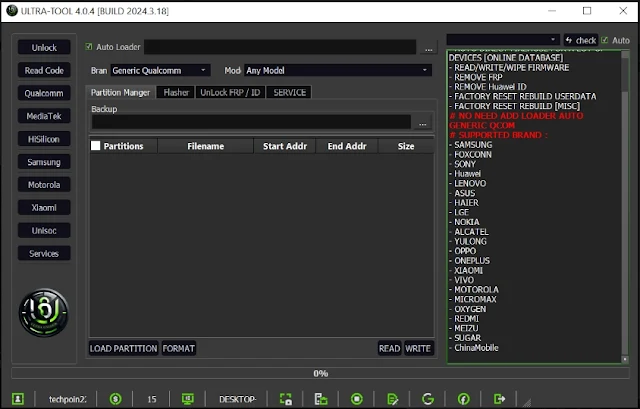Toggle the Auto Loader checkbox
The height and width of the screenshot is (409, 640).
[89, 47]
